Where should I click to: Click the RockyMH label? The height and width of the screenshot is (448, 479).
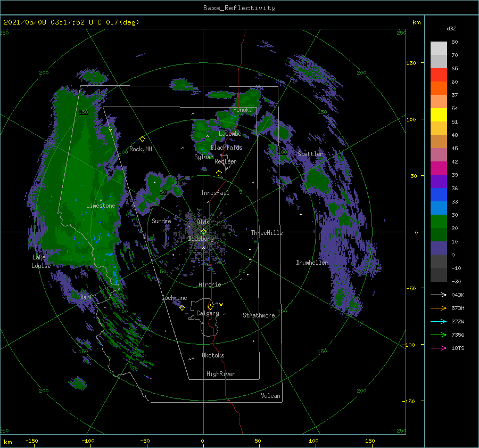tap(141, 149)
